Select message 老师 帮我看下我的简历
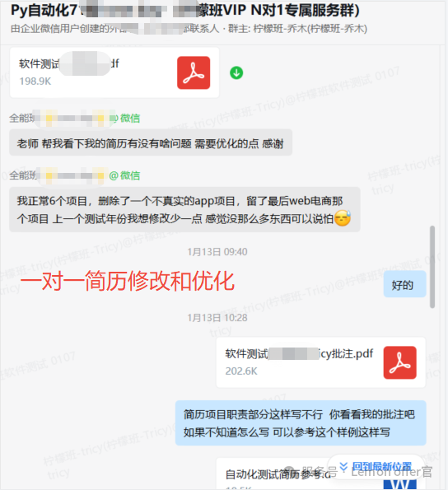Viewport: 448px width, 490px height. click(x=151, y=142)
